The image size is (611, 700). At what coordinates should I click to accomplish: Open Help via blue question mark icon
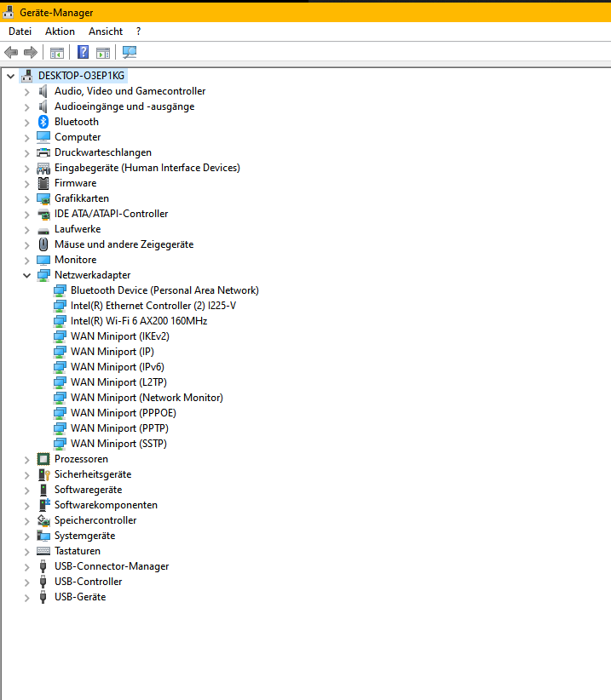(x=83, y=53)
